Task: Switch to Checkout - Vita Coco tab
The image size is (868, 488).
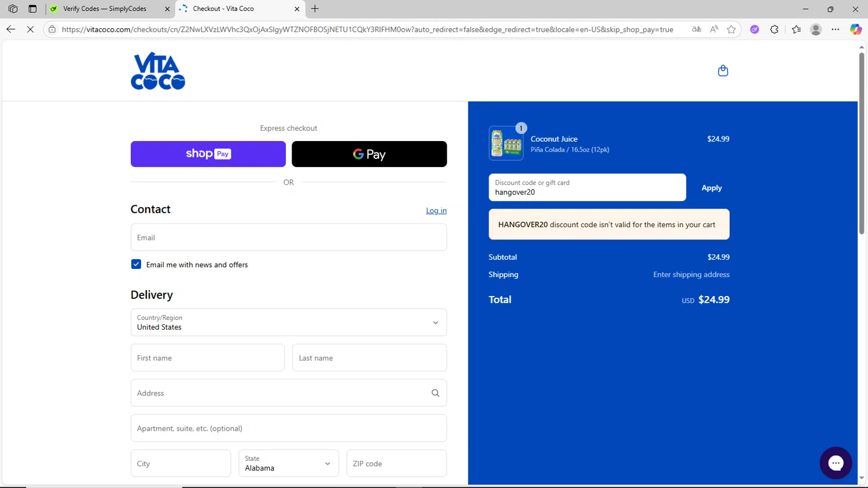Action: pyautogui.click(x=240, y=9)
